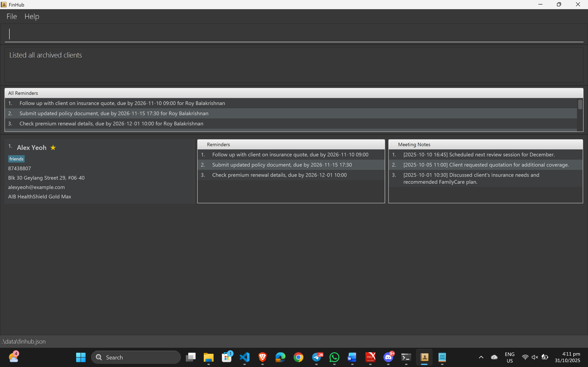Open the Help menu
Image resolution: width=588 pixels, height=367 pixels.
32,17
